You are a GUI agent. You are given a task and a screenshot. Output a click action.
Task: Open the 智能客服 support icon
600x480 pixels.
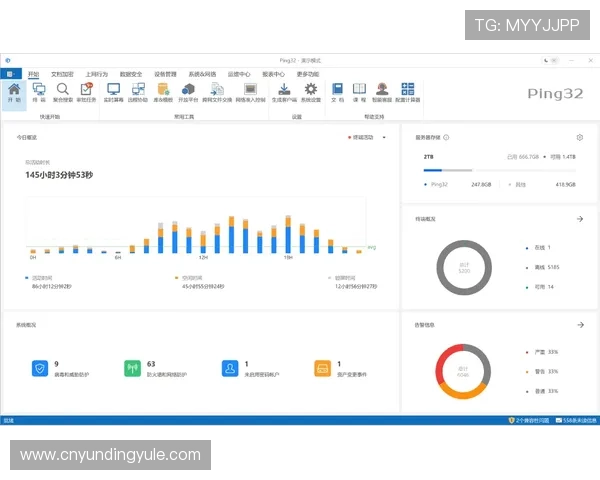pos(381,92)
